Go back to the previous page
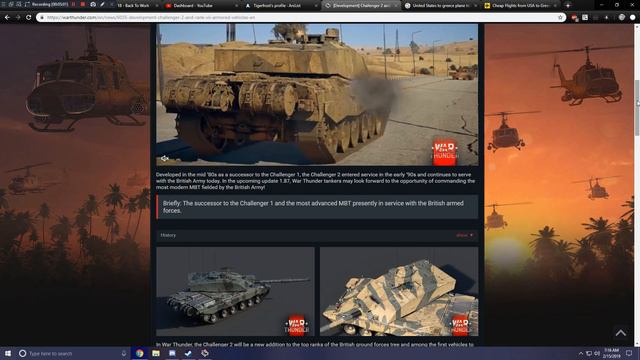The height and width of the screenshot is (360, 640). pos(7,18)
